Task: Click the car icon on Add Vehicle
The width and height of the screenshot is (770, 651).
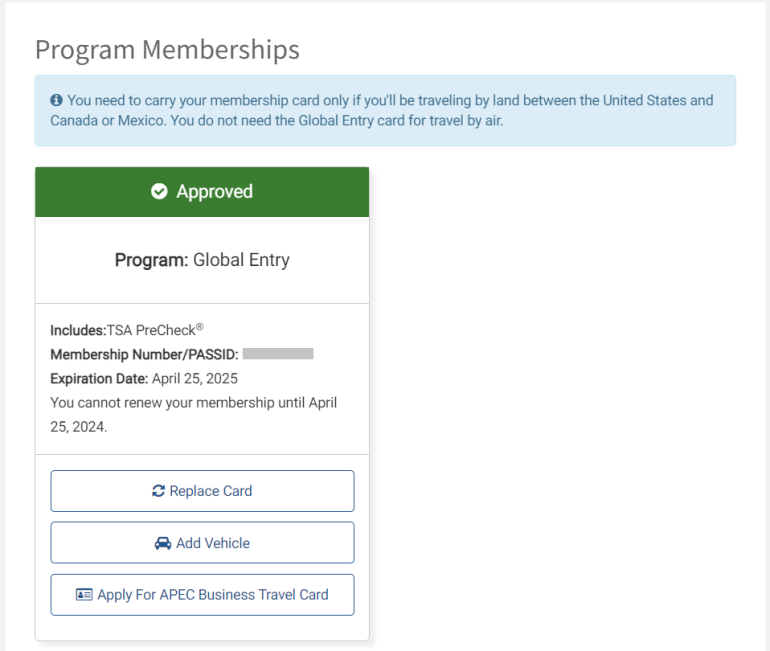Action: pyautogui.click(x=163, y=543)
